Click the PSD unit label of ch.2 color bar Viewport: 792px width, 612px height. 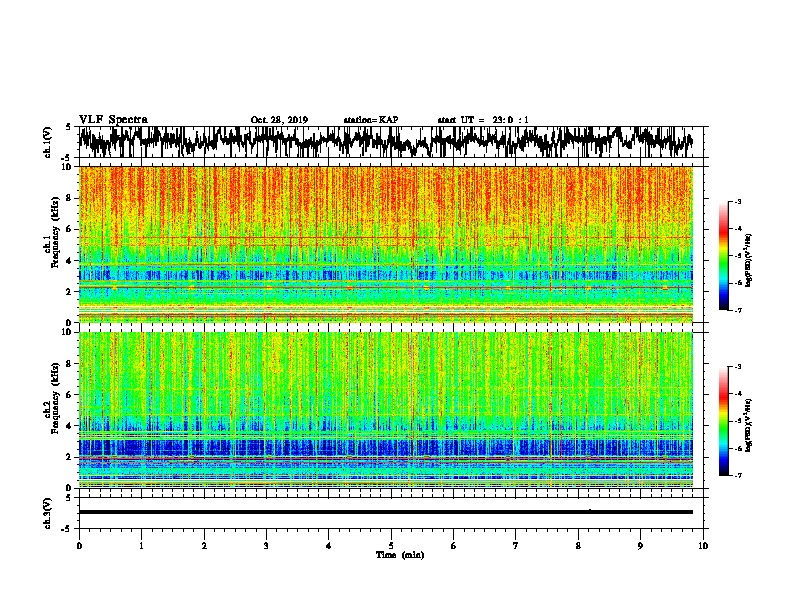tap(748, 425)
